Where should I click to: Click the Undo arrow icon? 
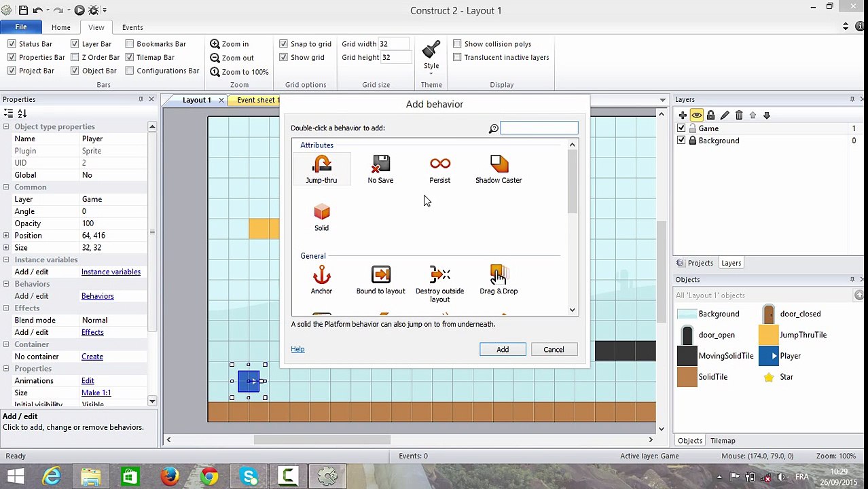coord(38,10)
